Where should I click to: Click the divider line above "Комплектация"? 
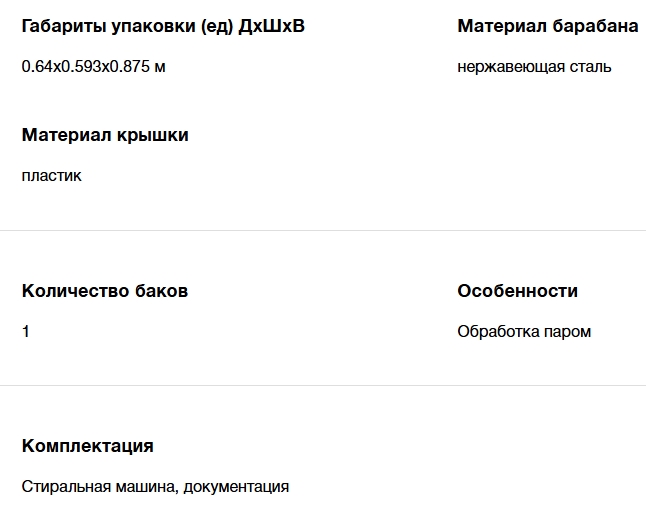point(323,386)
